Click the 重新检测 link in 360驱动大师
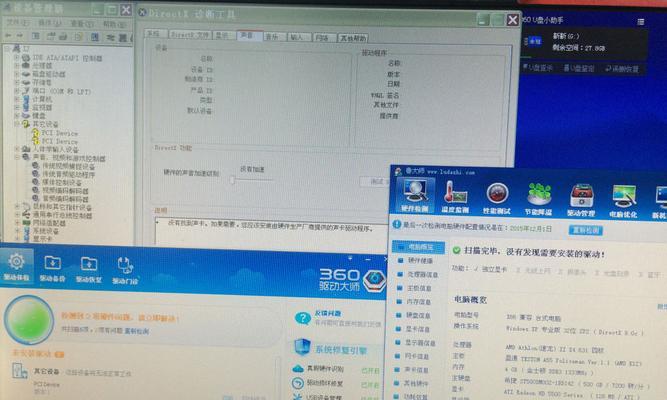The width and height of the screenshot is (667, 400). (137, 331)
